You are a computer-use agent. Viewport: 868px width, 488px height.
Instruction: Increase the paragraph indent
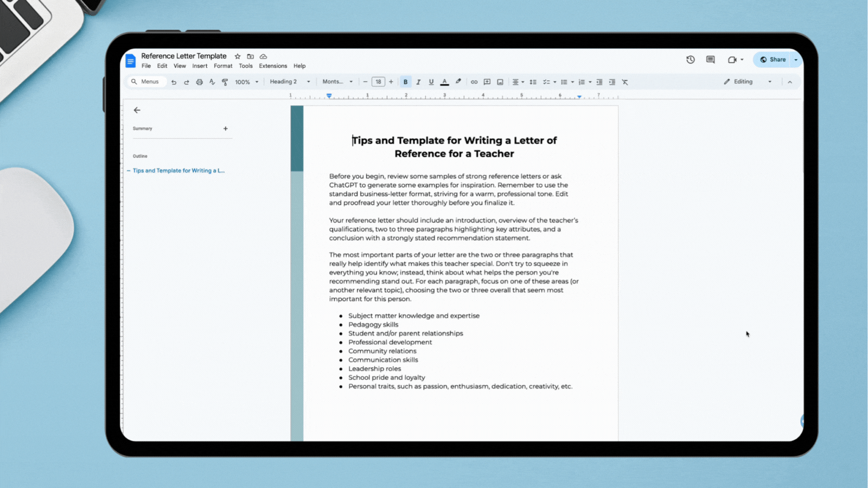pyautogui.click(x=612, y=82)
